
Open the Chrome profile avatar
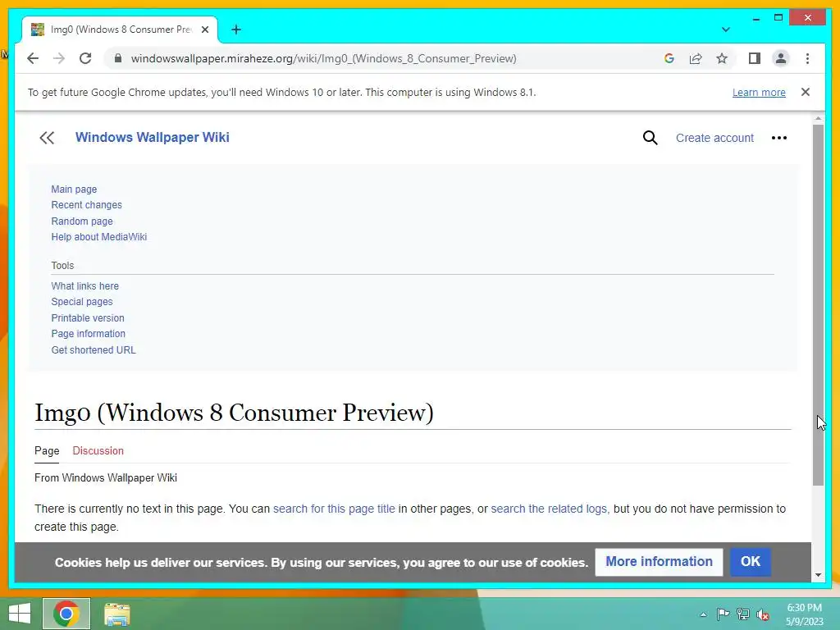781,58
